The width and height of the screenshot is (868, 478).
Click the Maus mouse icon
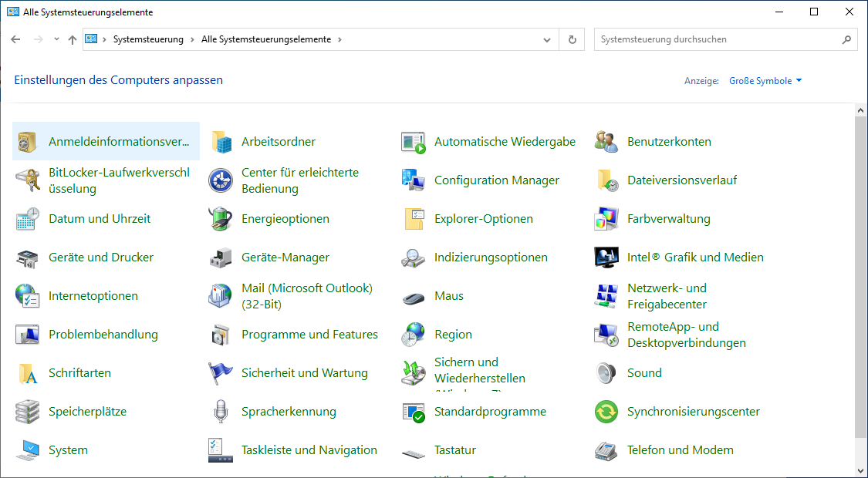(x=413, y=298)
